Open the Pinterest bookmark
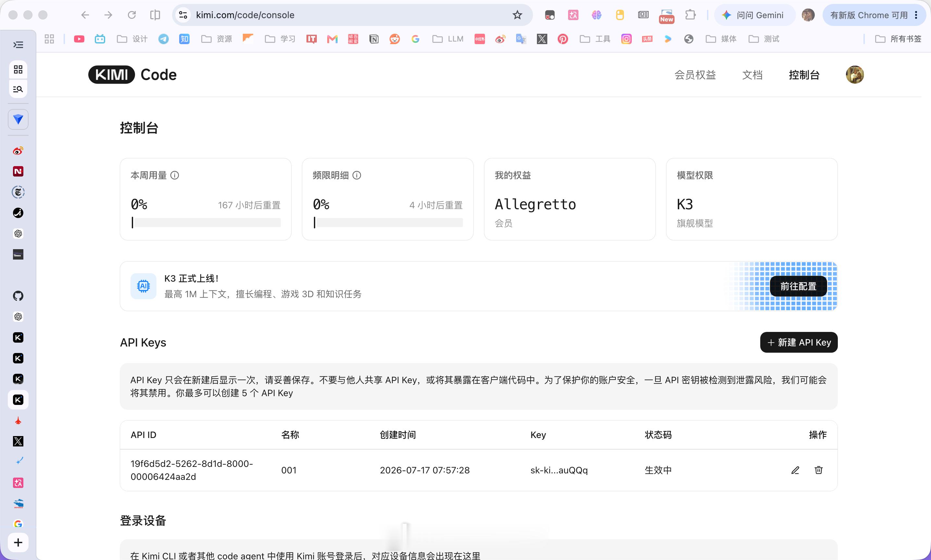 coord(563,39)
